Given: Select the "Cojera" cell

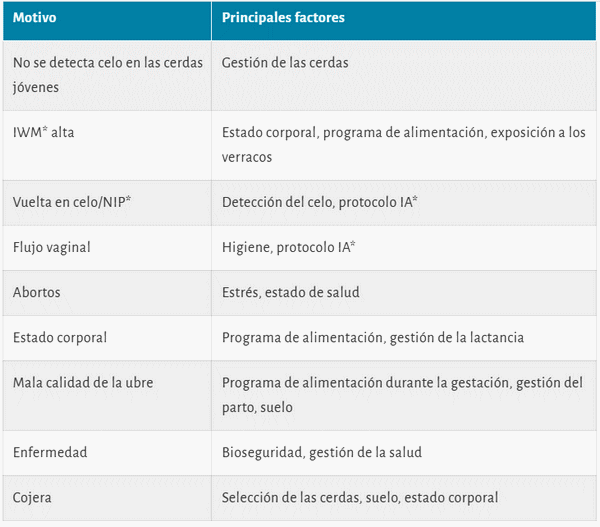Looking at the screenshot, I should [x=31, y=497].
